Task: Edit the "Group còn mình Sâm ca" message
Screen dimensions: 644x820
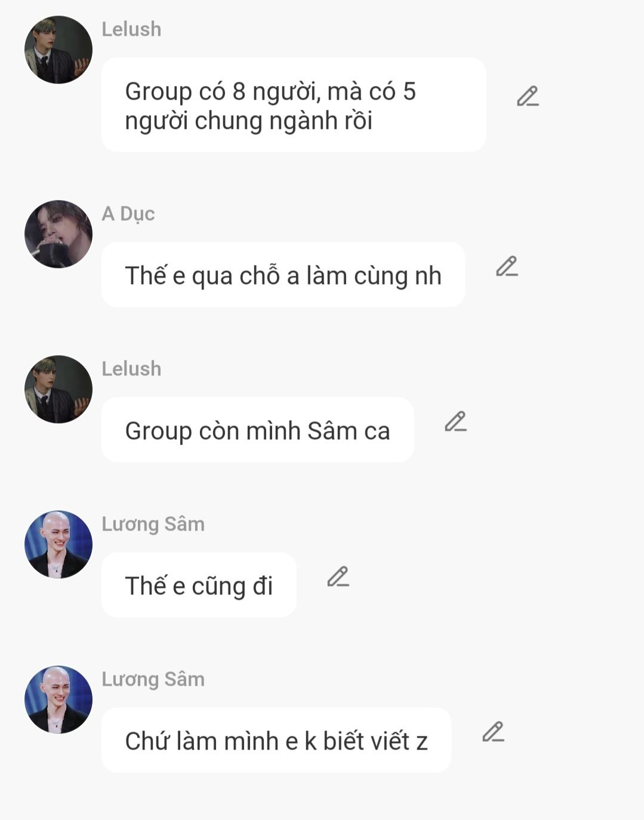Action: (x=455, y=422)
